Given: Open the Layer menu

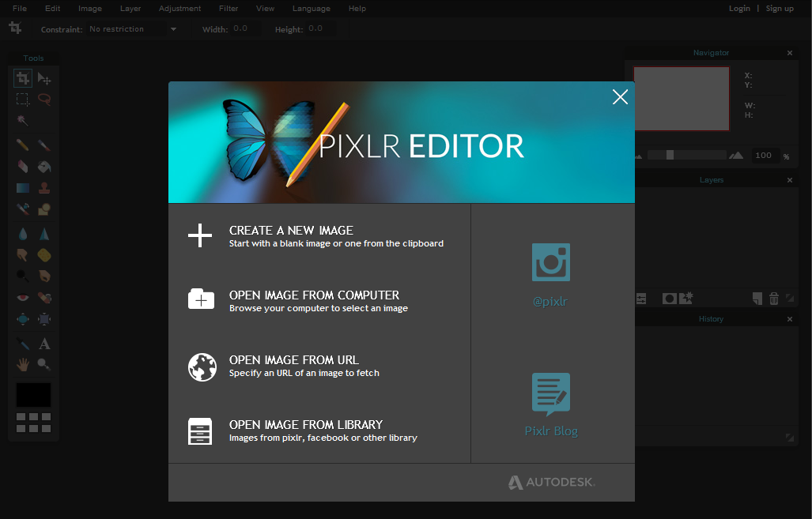Looking at the screenshot, I should click(x=130, y=8).
